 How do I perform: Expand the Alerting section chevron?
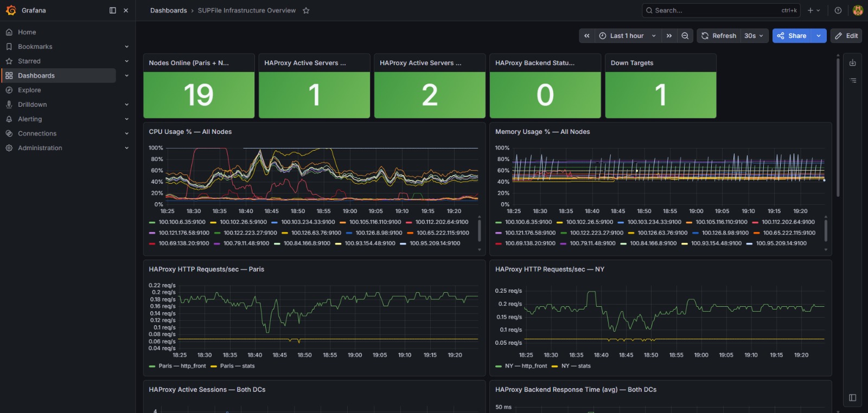[x=126, y=119]
